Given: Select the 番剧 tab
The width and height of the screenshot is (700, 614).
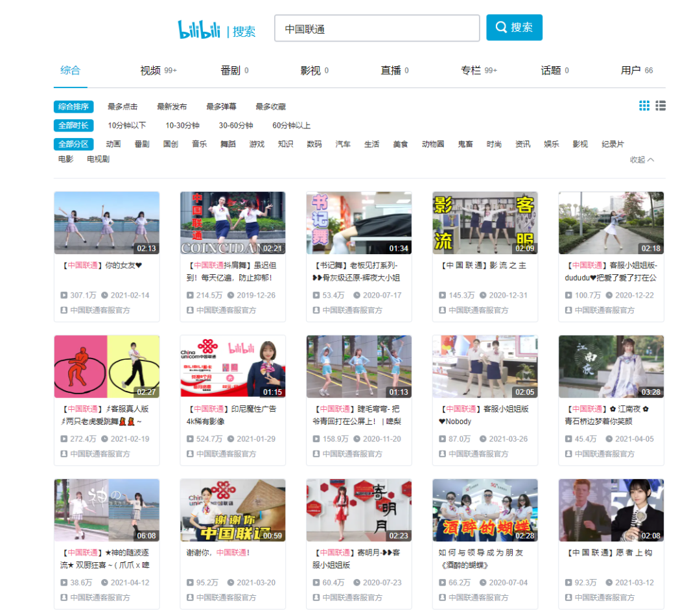Looking at the screenshot, I should pyautogui.click(x=235, y=71).
